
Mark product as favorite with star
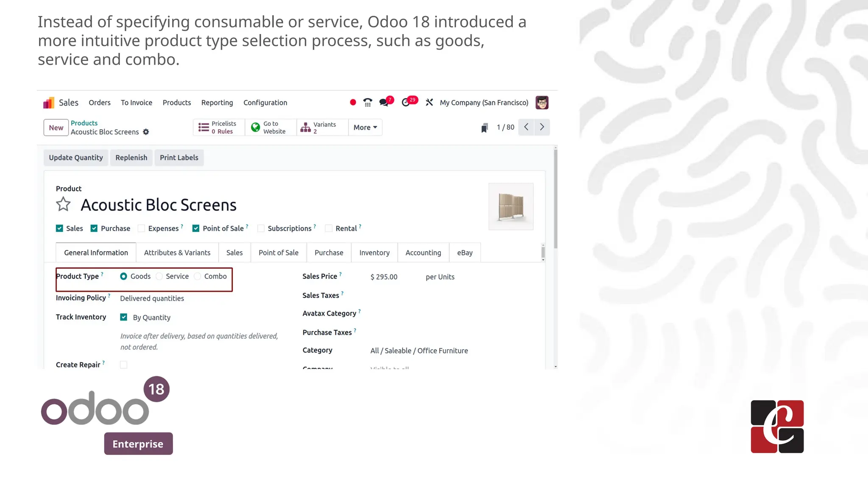pos(63,204)
